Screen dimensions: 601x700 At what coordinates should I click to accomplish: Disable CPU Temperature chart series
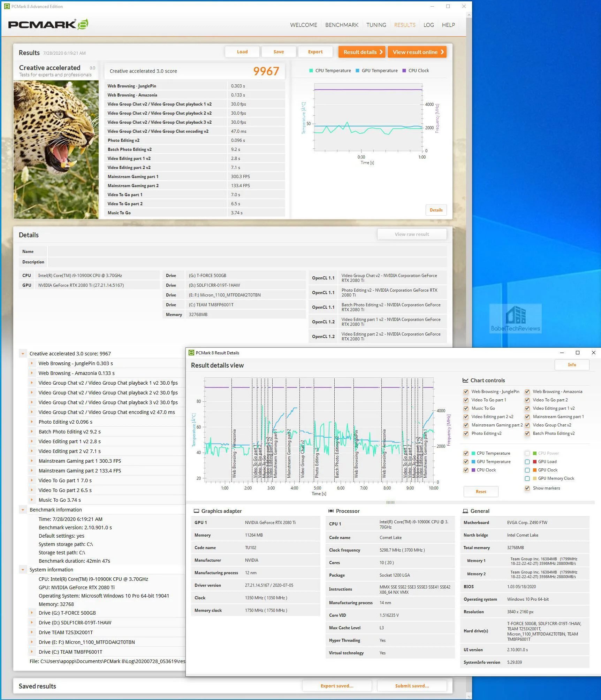[x=466, y=453]
